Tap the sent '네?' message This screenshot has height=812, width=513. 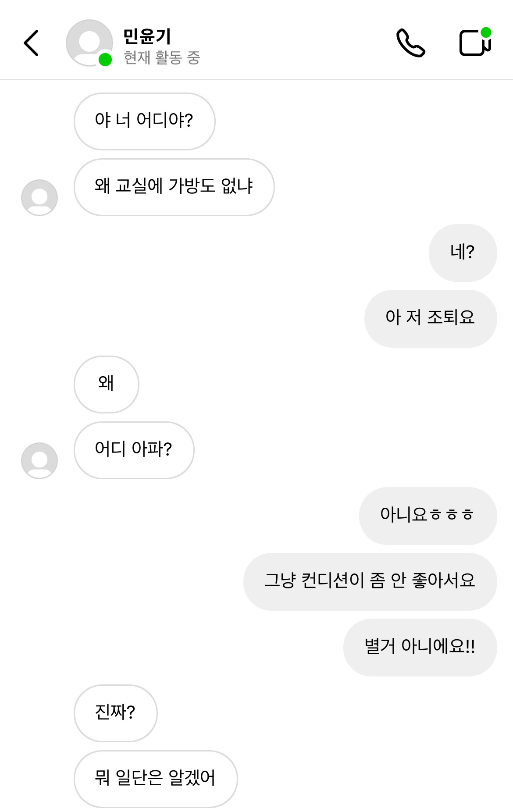[462, 253]
